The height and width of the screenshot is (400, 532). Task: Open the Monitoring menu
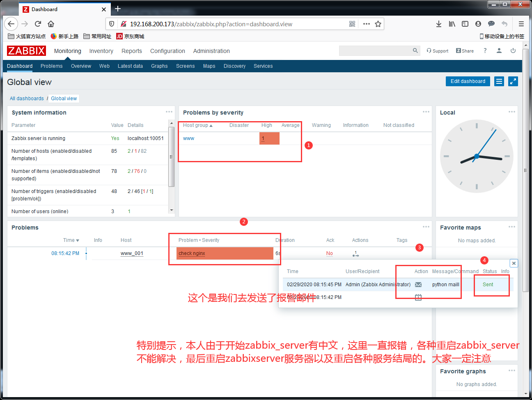pyautogui.click(x=68, y=51)
